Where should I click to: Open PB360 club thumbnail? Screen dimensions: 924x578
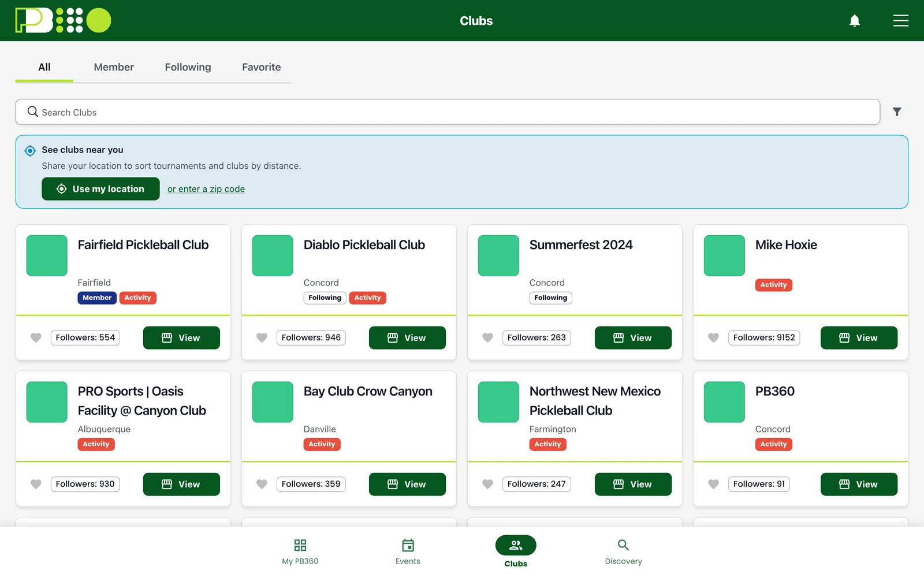724,402
